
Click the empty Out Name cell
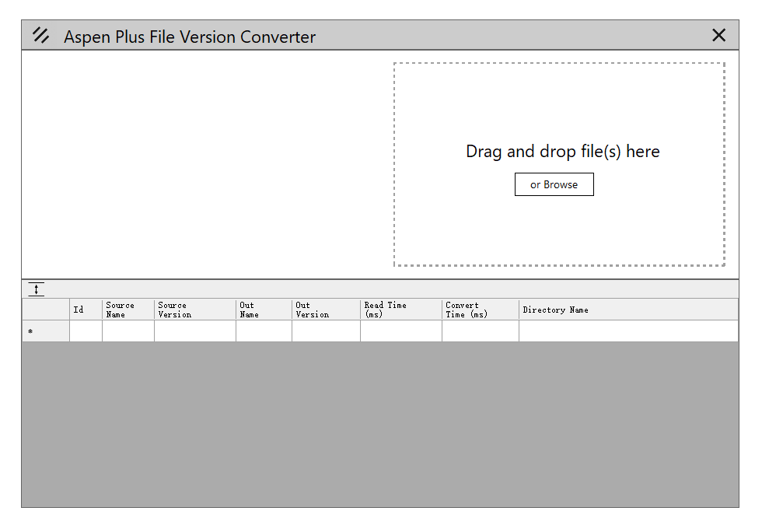tap(264, 331)
